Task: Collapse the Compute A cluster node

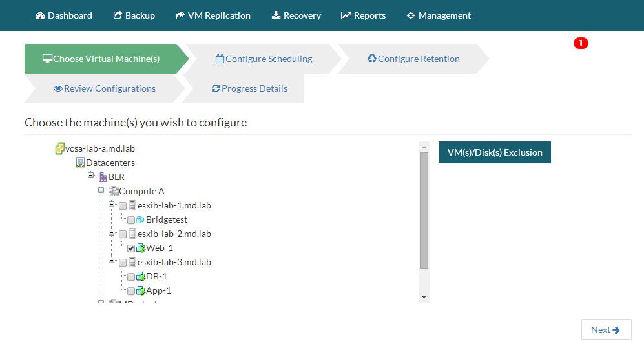Action: point(101,190)
